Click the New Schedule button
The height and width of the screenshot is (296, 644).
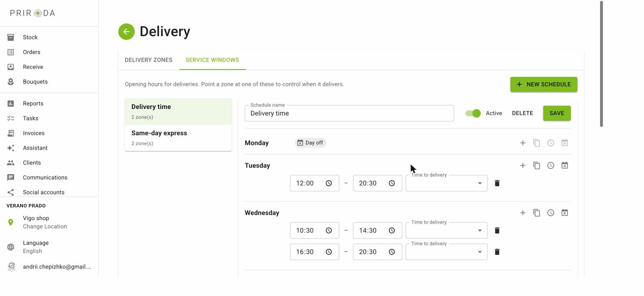[544, 85]
